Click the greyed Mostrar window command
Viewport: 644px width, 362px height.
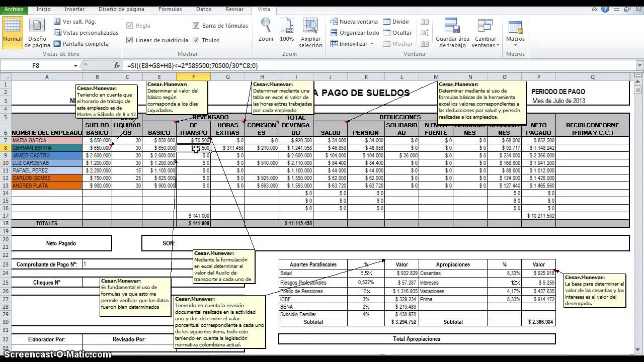(398, 44)
